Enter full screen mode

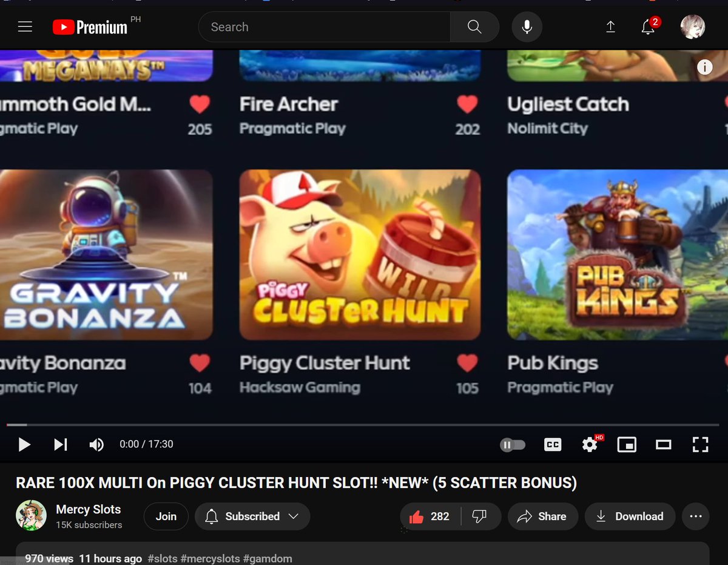click(700, 445)
